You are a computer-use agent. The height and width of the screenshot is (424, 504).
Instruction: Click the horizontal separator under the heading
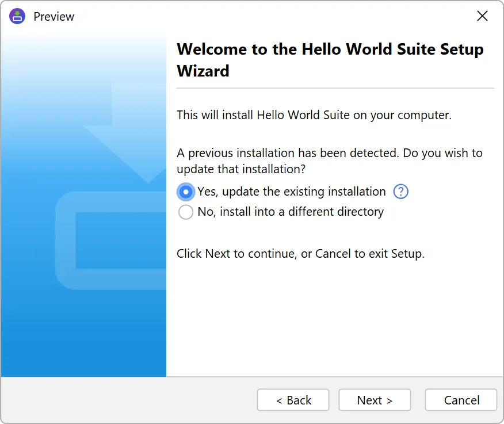335,89
